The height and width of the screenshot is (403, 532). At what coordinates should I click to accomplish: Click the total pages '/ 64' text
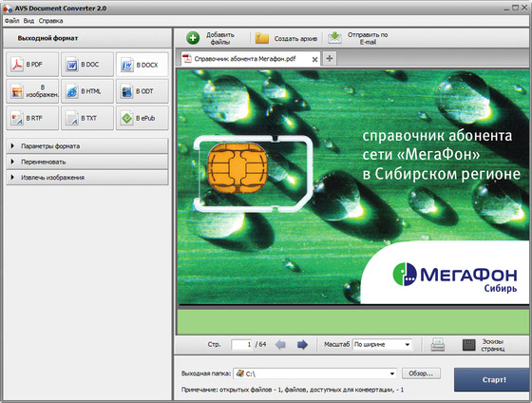click(x=260, y=344)
